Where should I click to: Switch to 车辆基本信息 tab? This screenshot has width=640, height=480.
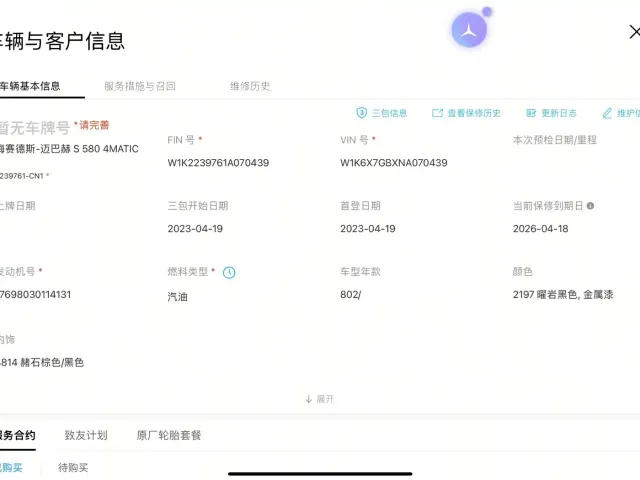[30, 86]
